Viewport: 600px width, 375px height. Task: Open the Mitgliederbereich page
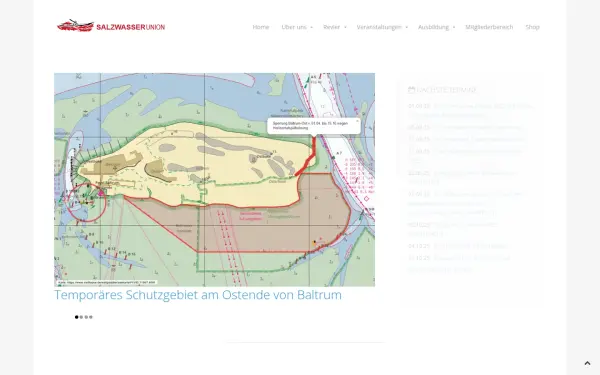(x=489, y=27)
